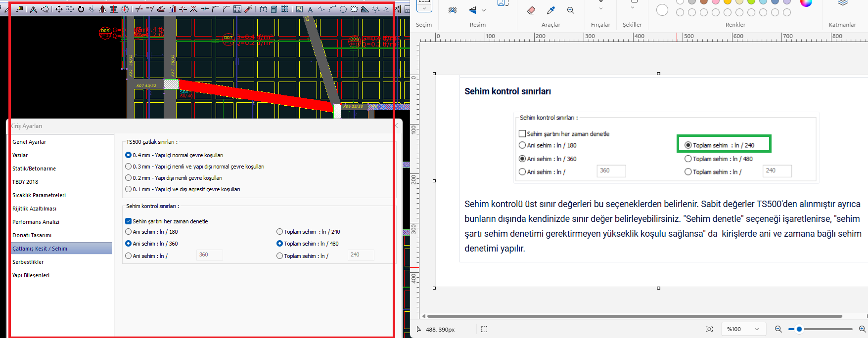
Task: Open the %100 zoom level combo box
Action: [744, 329]
